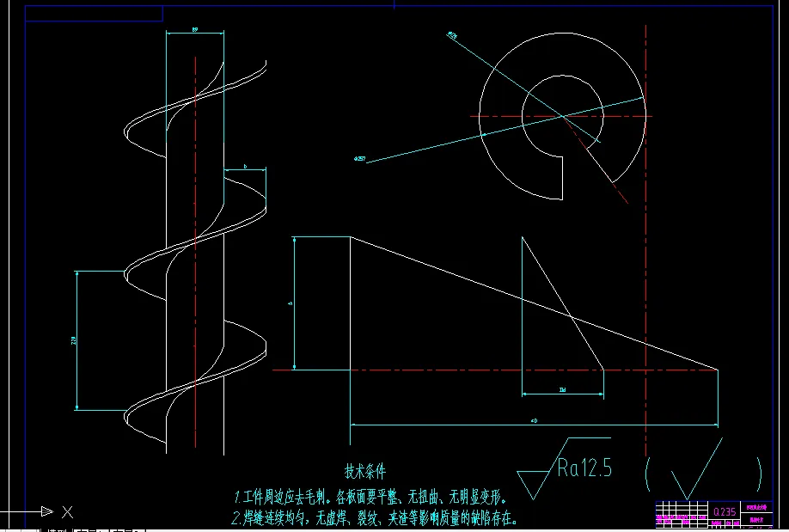Image resolution: width=789 pixels, height=532 pixels.
Task: Select the red vertical centerline of the screw shaft
Action: (195, 252)
